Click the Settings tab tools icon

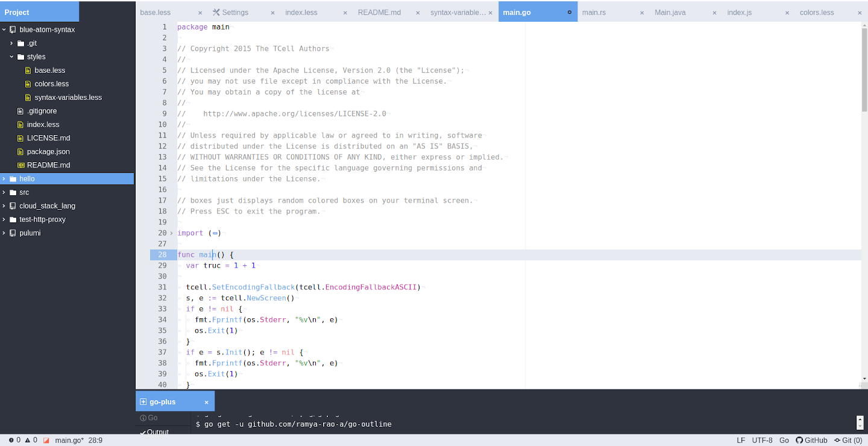[216, 12]
